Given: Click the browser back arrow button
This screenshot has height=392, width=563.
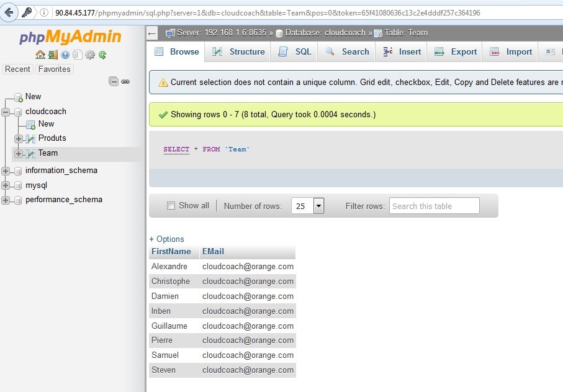Looking at the screenshot, I should 9,12.
